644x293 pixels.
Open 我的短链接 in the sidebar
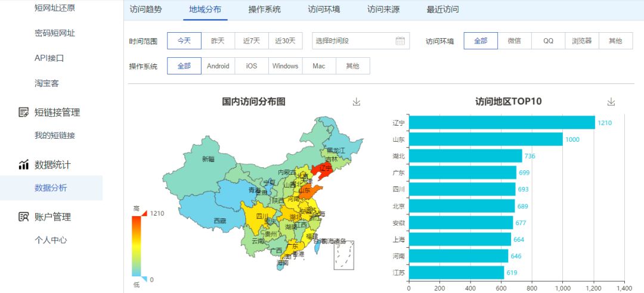point(55,135)
